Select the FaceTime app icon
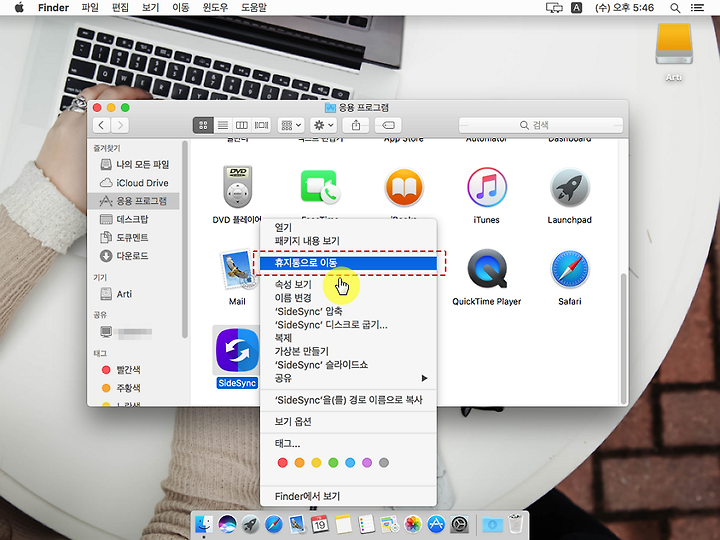The height and width of the screenshot is (540, 720). pyautogui.click(x=320, y=187)
